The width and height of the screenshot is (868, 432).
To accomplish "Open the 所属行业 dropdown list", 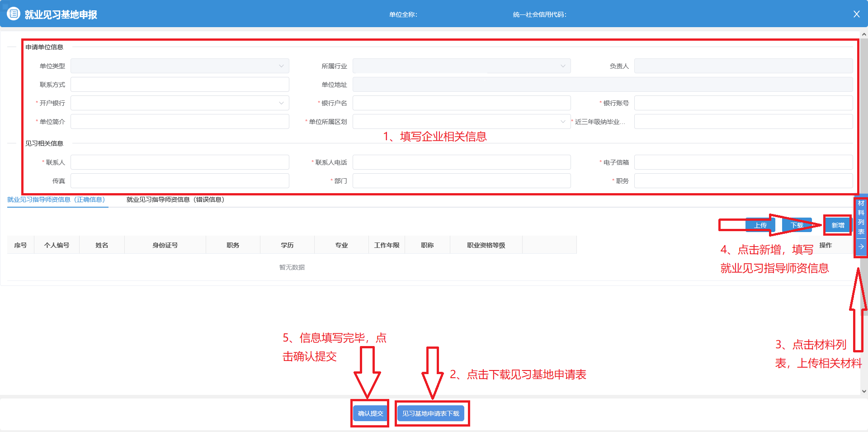I will 461,66.
